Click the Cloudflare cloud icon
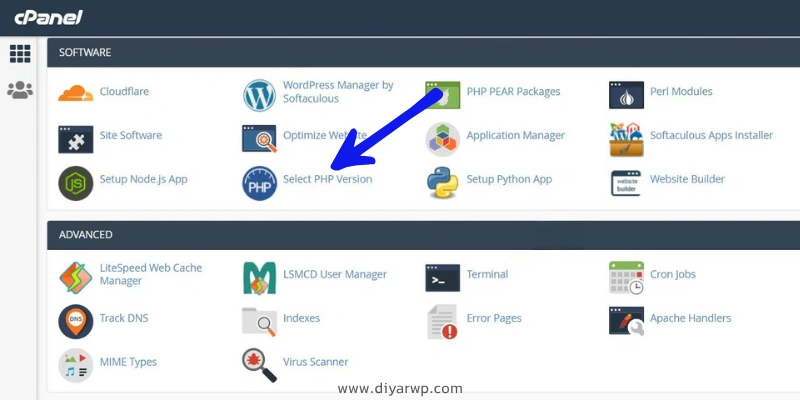 (76, 93)
